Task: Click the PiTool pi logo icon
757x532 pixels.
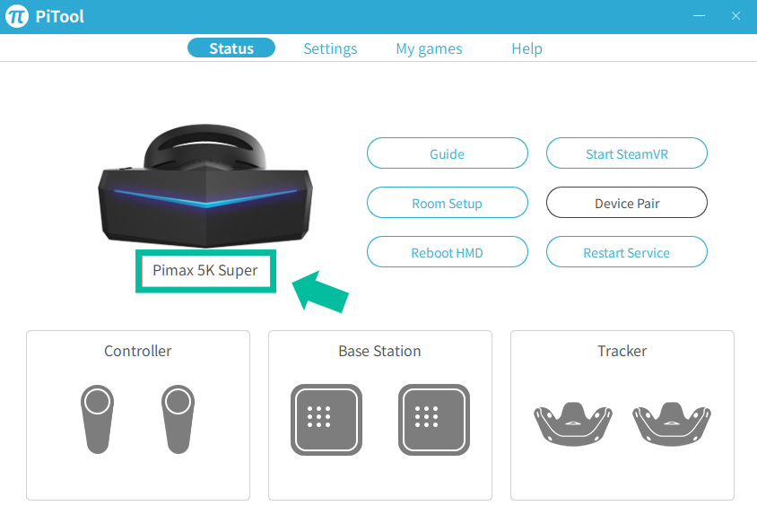Action: click(17, 16)
